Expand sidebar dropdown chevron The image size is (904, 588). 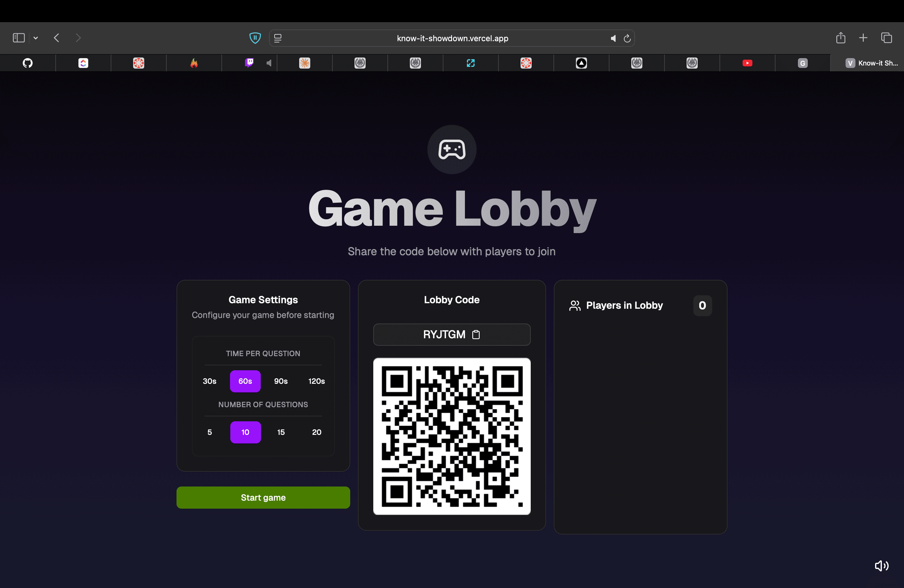coord(36,38)
